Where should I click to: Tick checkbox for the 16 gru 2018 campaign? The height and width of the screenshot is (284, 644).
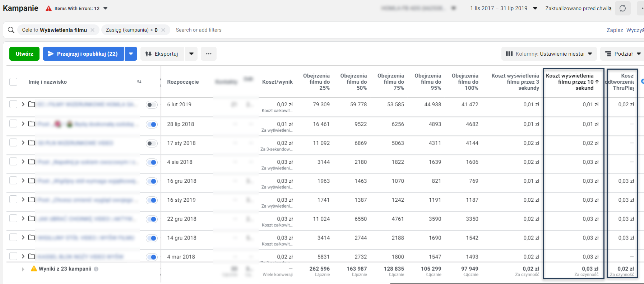tap(13, 181)
